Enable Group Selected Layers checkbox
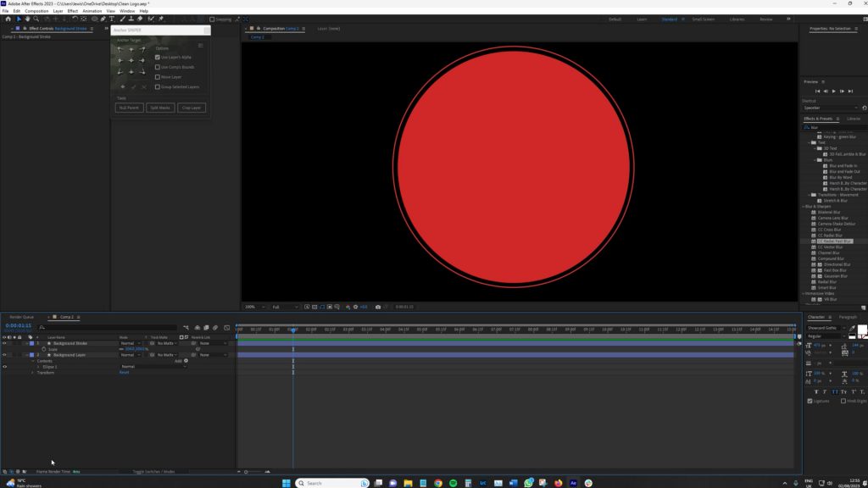The height and width of the screenshot is (488, 868). tap(157, 87)
